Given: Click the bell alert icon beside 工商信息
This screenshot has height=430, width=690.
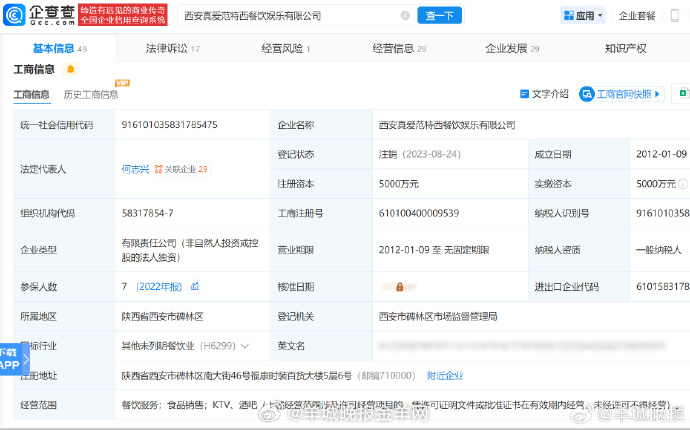Looking at the screenshot, I should click(x=70, y=69).
